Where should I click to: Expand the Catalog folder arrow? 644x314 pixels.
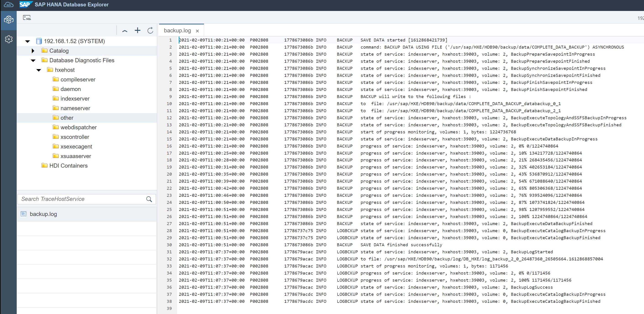tap(33, 51)
